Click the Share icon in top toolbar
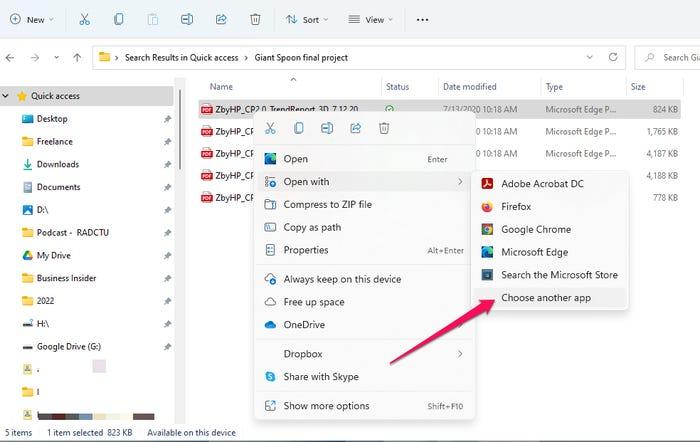The height and width of the screenshot is (442, 700). tap(221, 19)
